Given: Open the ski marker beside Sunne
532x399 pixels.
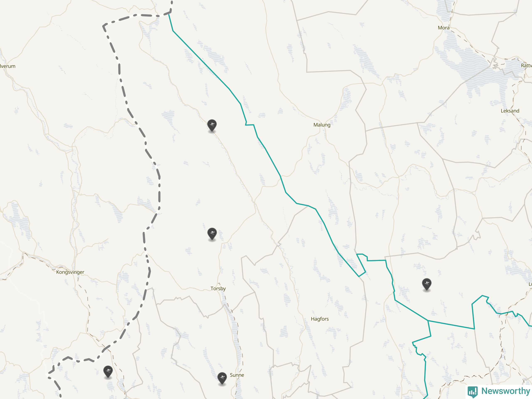Looking at the screenshot, I should tap(222, 379).
